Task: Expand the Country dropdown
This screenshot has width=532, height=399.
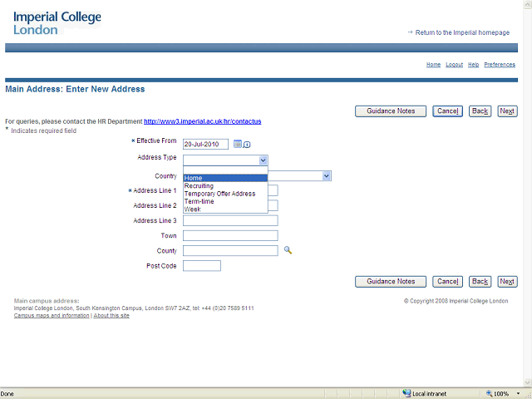Action: click(327, 176)
